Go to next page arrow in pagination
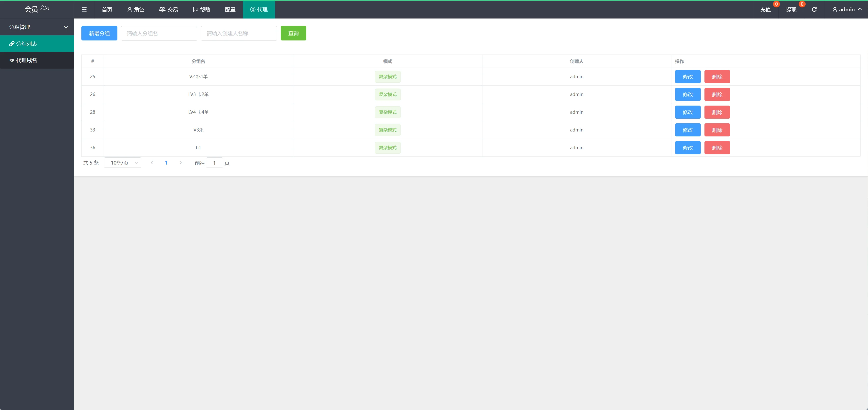The width and height of the screenshot is (868, 410). (x=181, y=163)
